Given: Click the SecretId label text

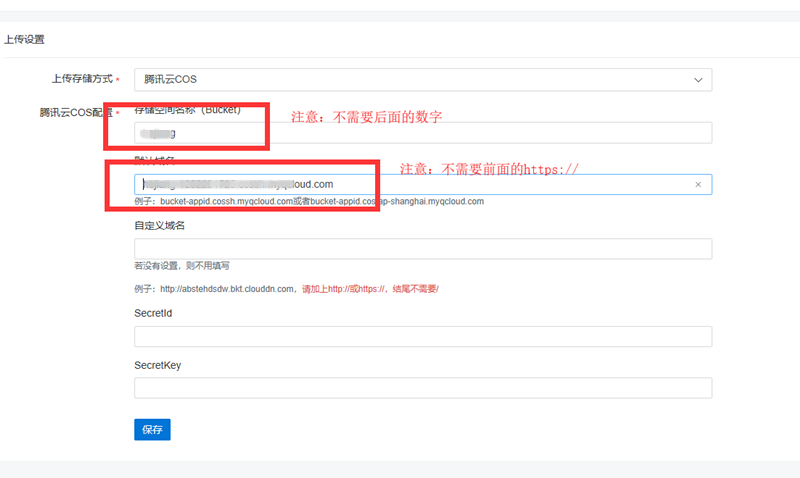Looking at the screenshot, I should pos(153,313).
